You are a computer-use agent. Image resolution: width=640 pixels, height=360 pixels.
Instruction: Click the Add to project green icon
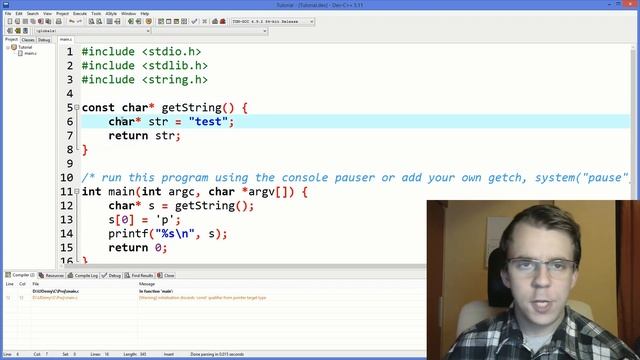pyautogui.click(x=131, y=21)
